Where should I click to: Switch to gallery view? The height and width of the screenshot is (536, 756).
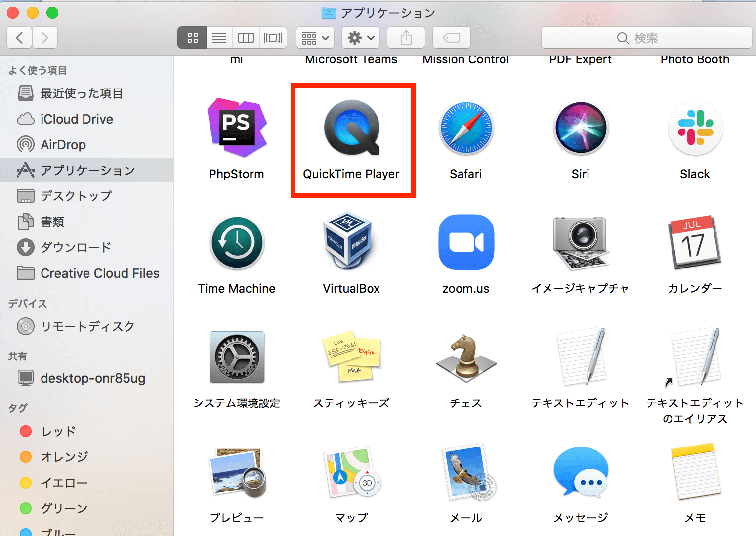point(273,38)
